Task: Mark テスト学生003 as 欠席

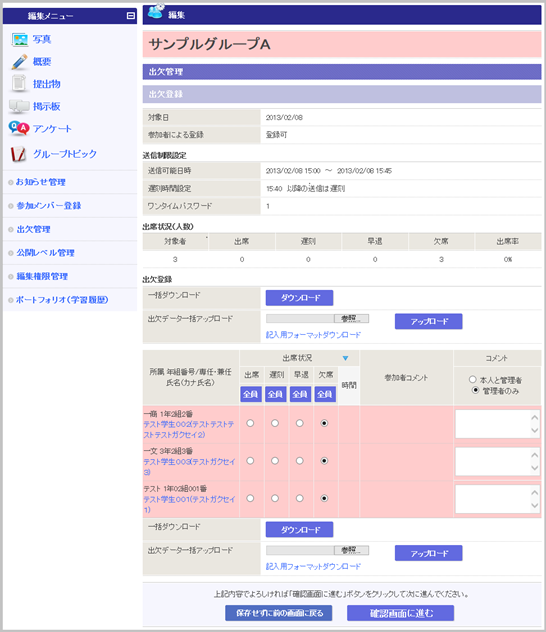Action: (324, 461)
